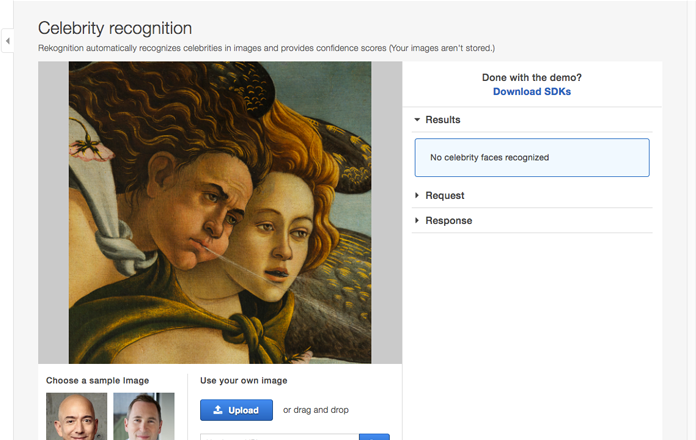Open the Download SDKs link

pyautogui.click(x=532, y=91)
